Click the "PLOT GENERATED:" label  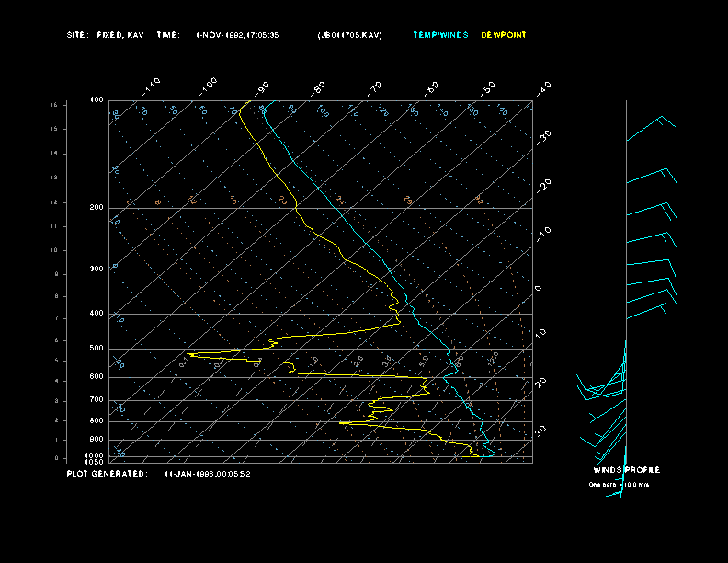[x=108, y=474]
